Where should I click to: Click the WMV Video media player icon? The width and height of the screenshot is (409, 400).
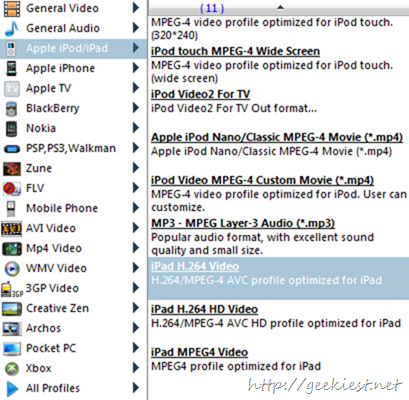tap(12, 268)
